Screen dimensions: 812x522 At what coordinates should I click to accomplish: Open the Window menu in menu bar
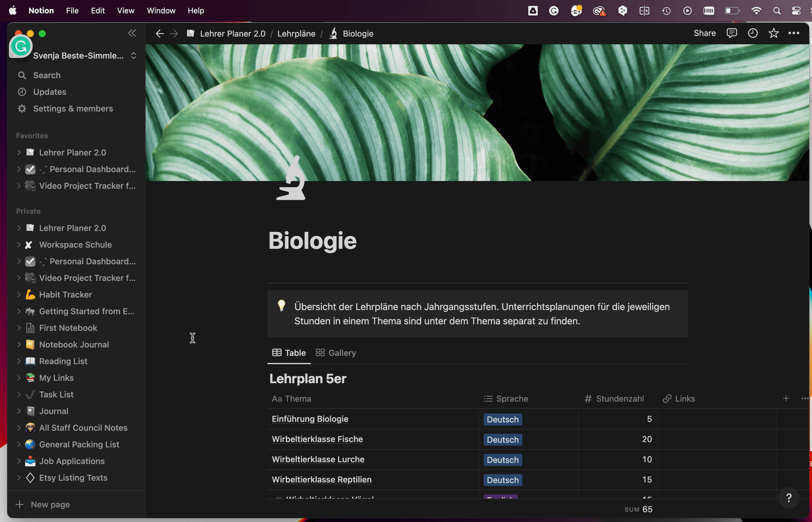pyautogui.click(x=161, y=11)
